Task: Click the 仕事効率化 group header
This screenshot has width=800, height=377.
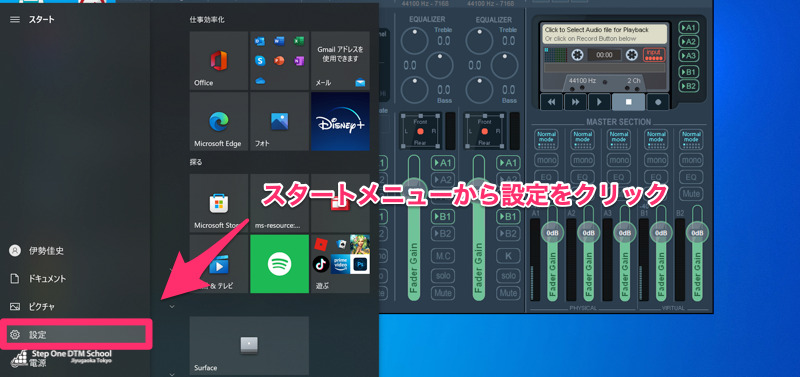Action: (207, 20)
